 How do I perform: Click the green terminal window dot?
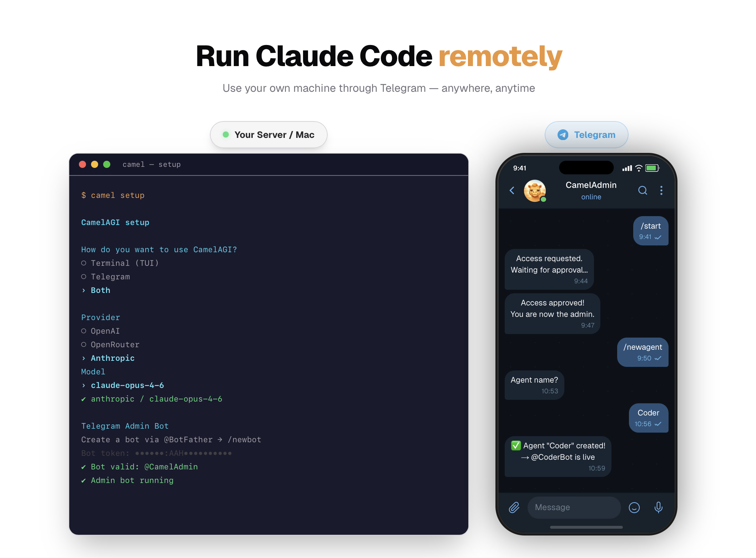[107, 164]
